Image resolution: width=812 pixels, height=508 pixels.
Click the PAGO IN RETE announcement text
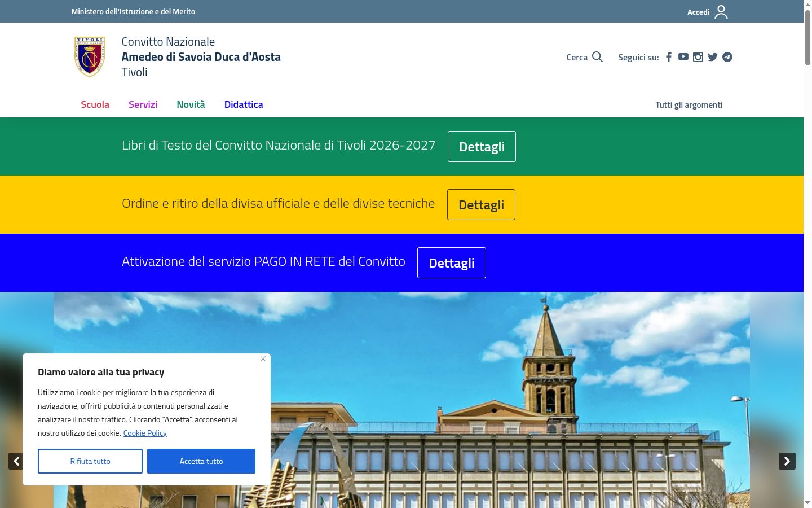coord(263,262)
